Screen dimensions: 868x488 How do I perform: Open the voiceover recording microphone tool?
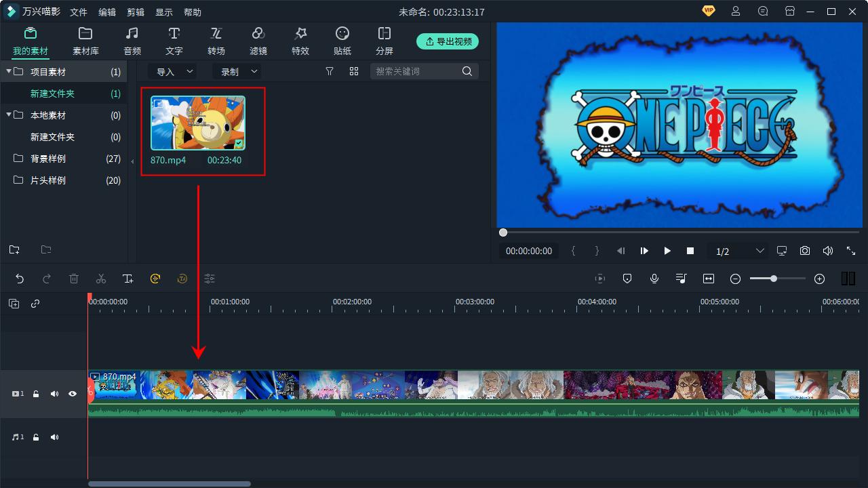click(x=654, y=278)
